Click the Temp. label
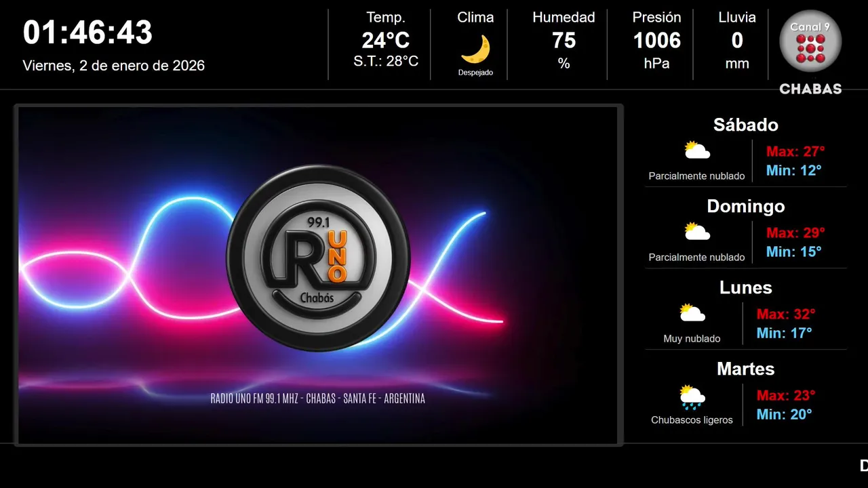 pos(386,17)
